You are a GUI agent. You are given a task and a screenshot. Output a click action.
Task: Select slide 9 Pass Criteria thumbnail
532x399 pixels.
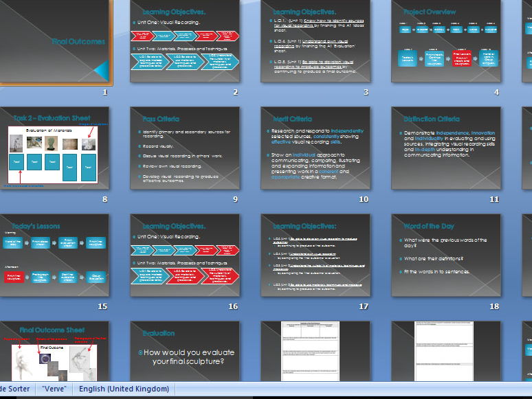[x=185, y=148]
